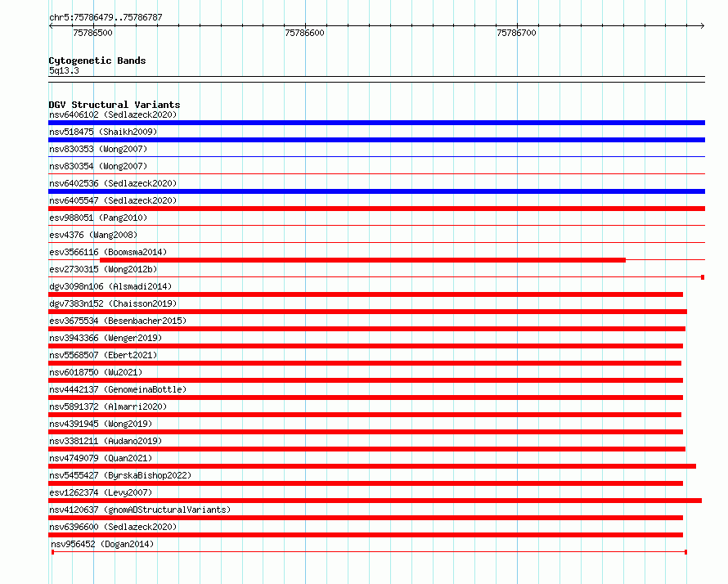The image size is (728, 584).
Task: Open variant esv2730315 (Wong2012b)
Action: pos(103,269)
